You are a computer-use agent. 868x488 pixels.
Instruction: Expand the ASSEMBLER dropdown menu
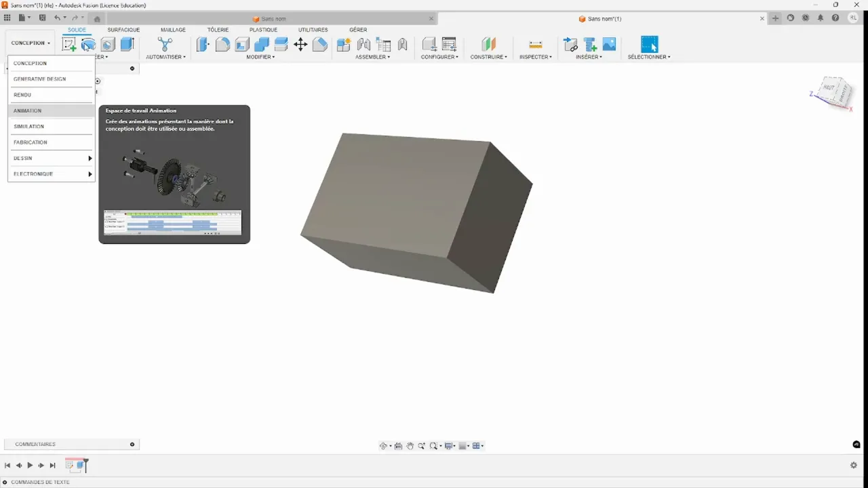click(x=373, y=57)
